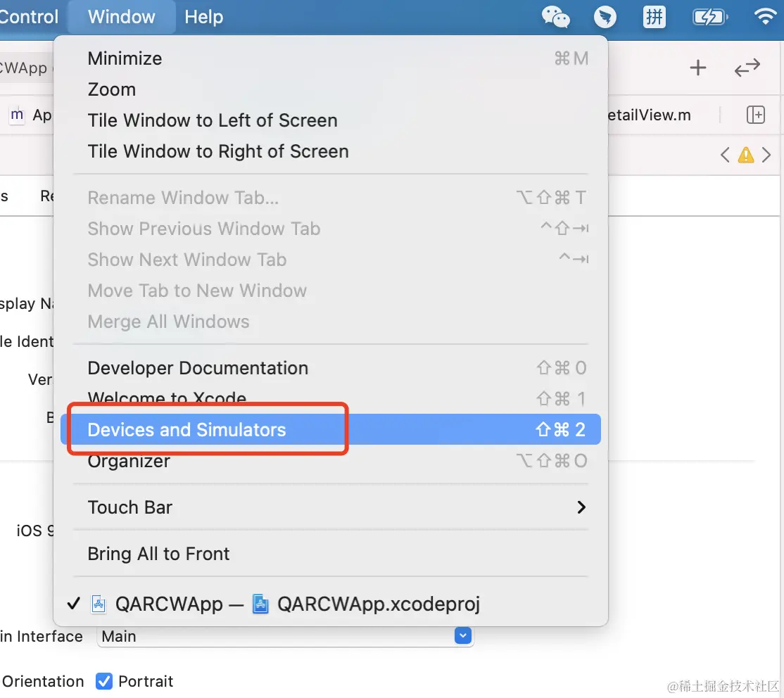This screenshot has height=698, width=784.
Task: Open the Window menu
Action: pyautogui.click(x=122, y=17)
